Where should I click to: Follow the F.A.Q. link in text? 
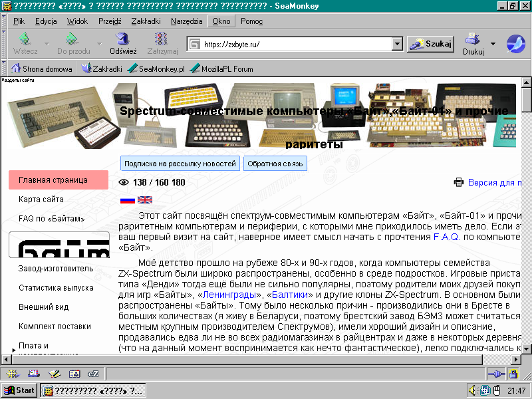[x=447, y=237]
